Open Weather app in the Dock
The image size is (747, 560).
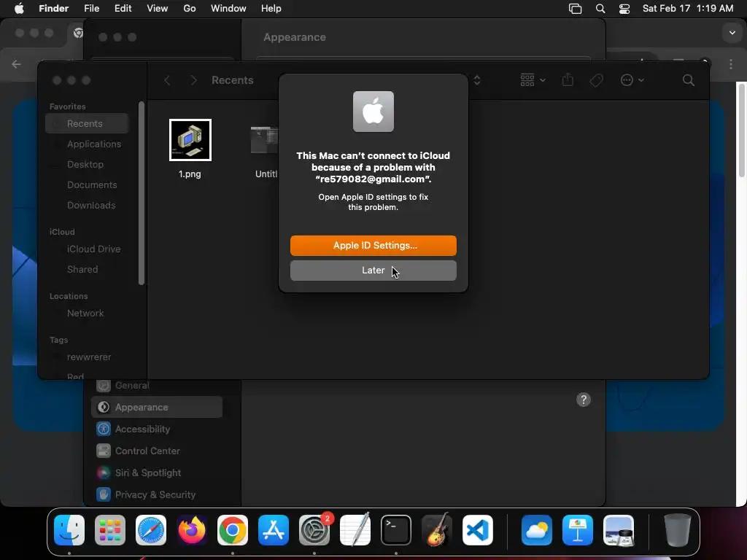pyautogui.click(x=537, y=530)
